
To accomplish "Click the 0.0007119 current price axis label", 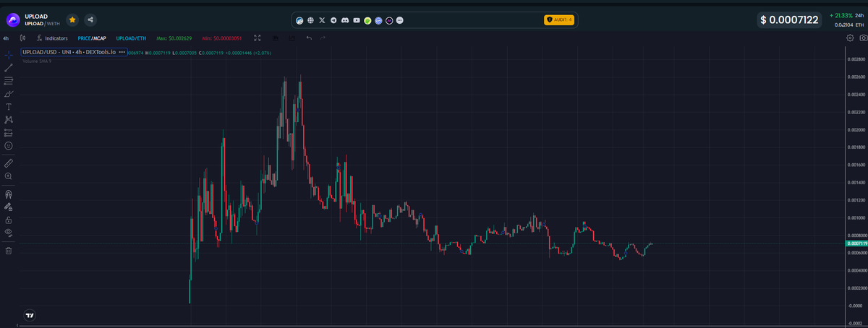I will pyautogui.click(x=856, y=244).
